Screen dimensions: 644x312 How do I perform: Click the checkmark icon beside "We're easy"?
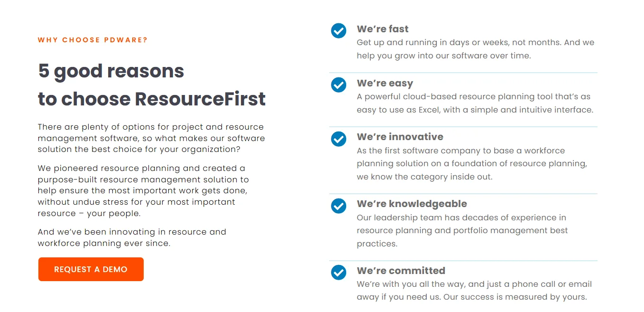[338, 85]
